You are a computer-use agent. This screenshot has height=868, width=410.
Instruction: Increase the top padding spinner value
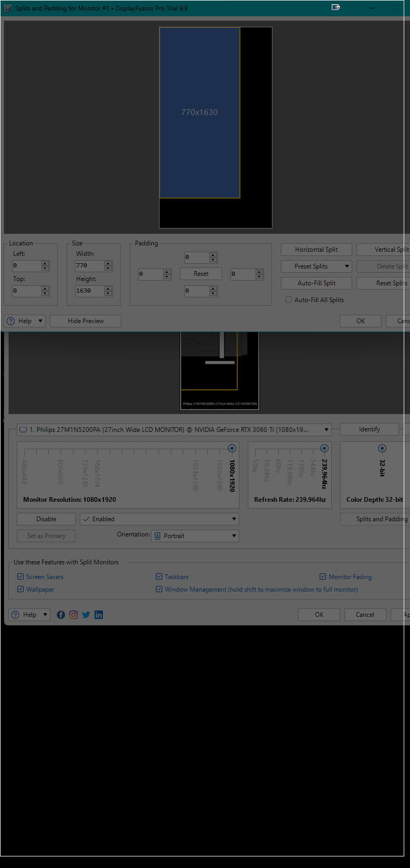click(213, 255)
